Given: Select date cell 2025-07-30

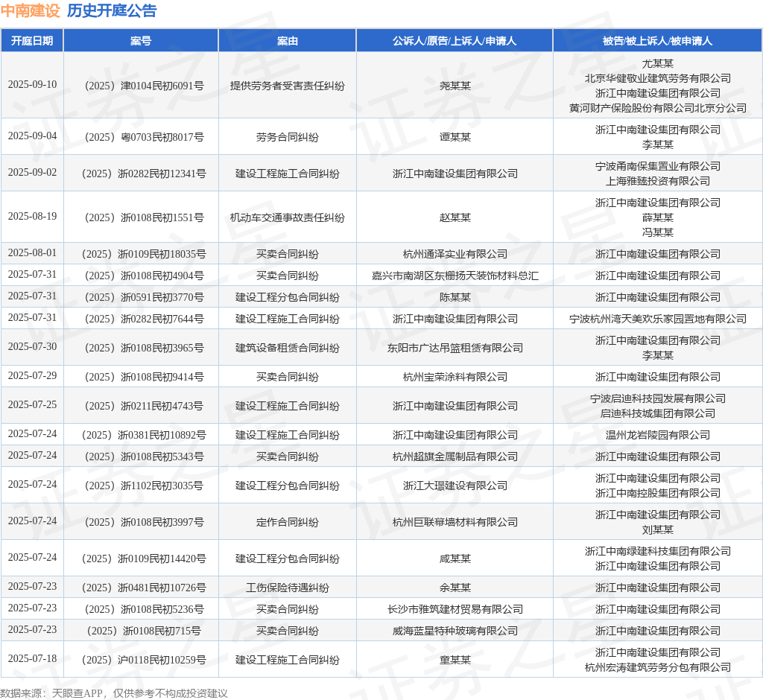Looking at the screenshot, I should tap(32, 346).
